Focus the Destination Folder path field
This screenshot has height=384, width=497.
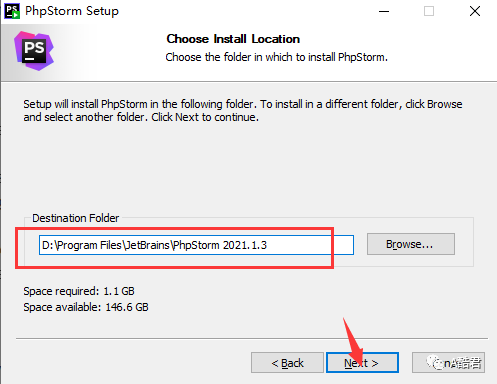point(196,245)
